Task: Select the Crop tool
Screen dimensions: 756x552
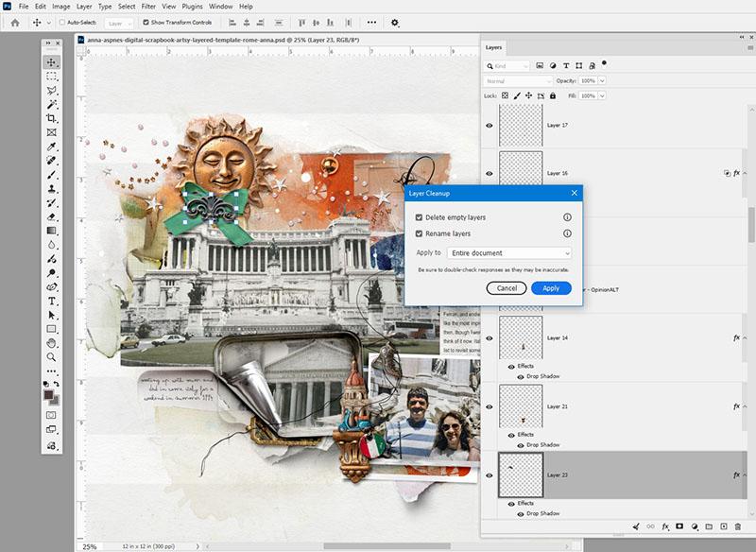Action: (x=51, y=118)
